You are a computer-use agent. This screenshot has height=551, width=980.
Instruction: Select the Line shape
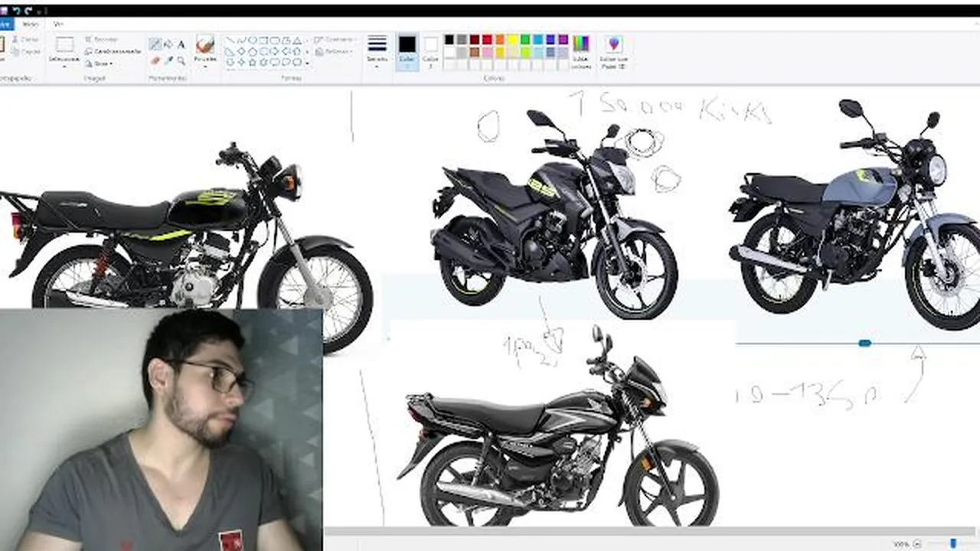[x=230, y=40]
